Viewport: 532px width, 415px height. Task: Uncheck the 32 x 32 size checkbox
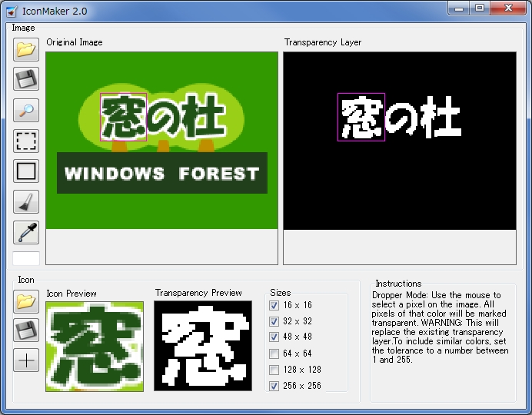point(274,321)
